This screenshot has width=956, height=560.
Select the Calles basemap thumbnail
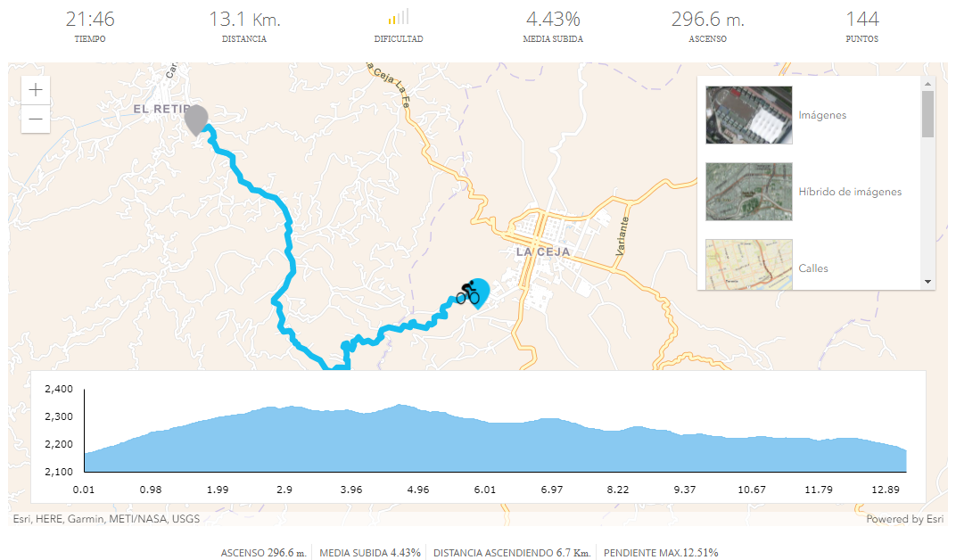coord(749,265)
